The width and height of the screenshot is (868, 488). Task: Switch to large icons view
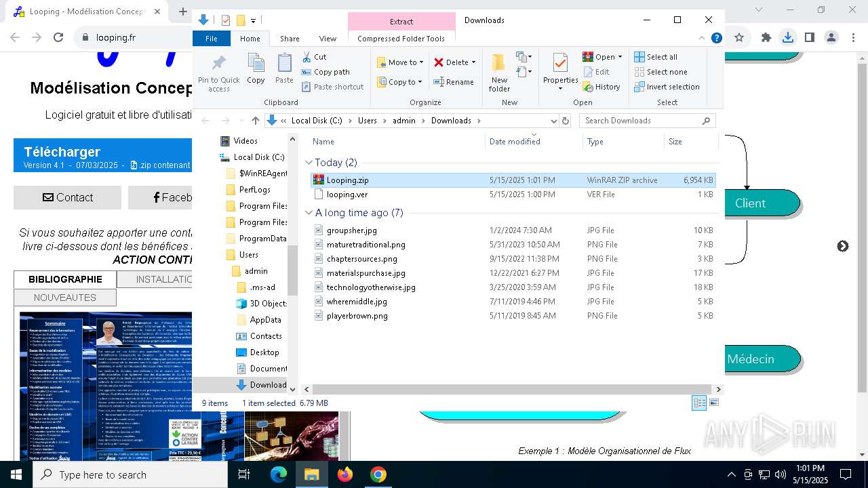(x=713, y=403)
